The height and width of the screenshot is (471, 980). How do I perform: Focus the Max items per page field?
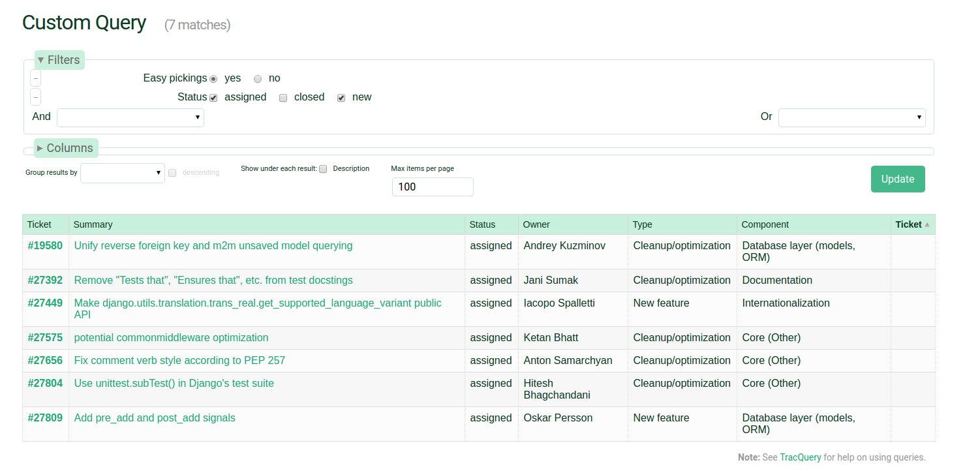[433, 187]
